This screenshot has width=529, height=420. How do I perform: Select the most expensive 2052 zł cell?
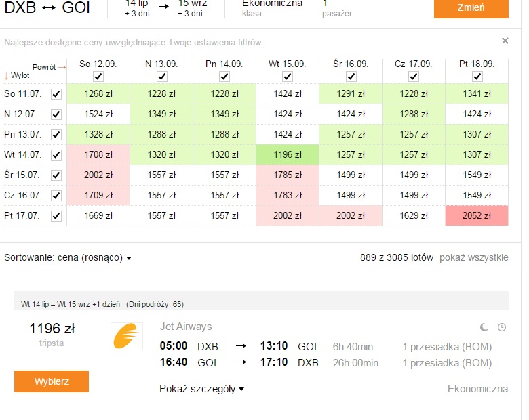tap(477, 215)
